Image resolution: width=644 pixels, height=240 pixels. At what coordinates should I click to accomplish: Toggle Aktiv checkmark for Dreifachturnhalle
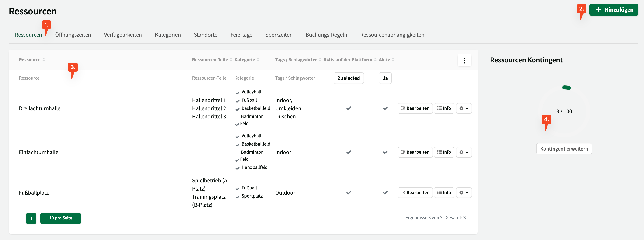385,108
